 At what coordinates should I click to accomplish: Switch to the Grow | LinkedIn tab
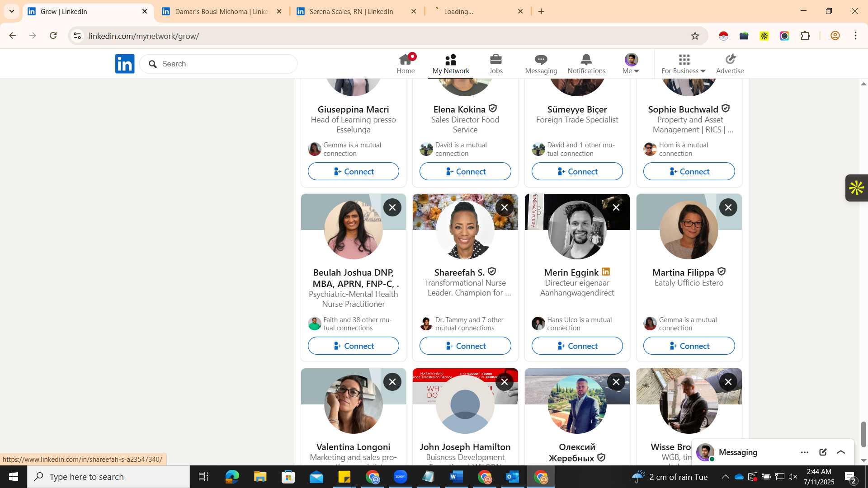click(87, 11)
